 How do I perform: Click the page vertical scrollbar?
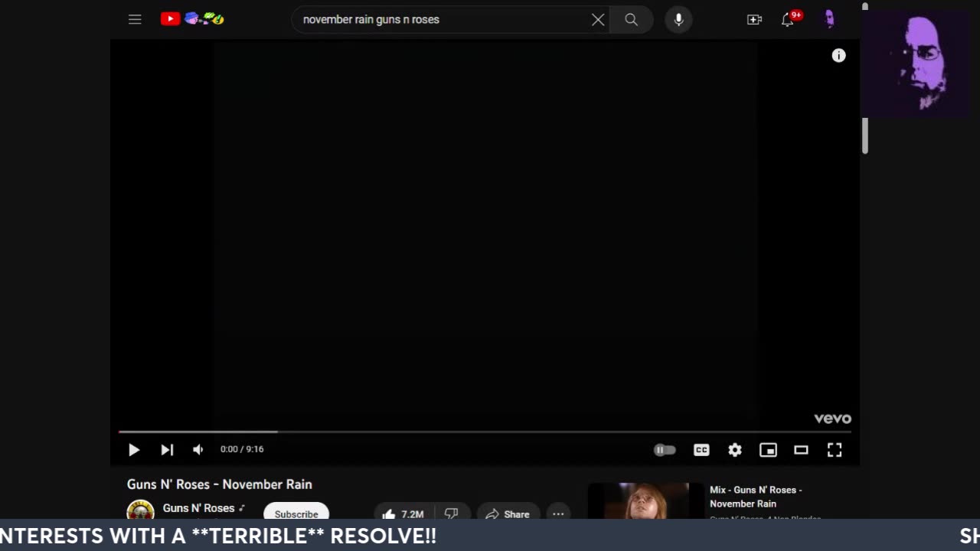865,135
